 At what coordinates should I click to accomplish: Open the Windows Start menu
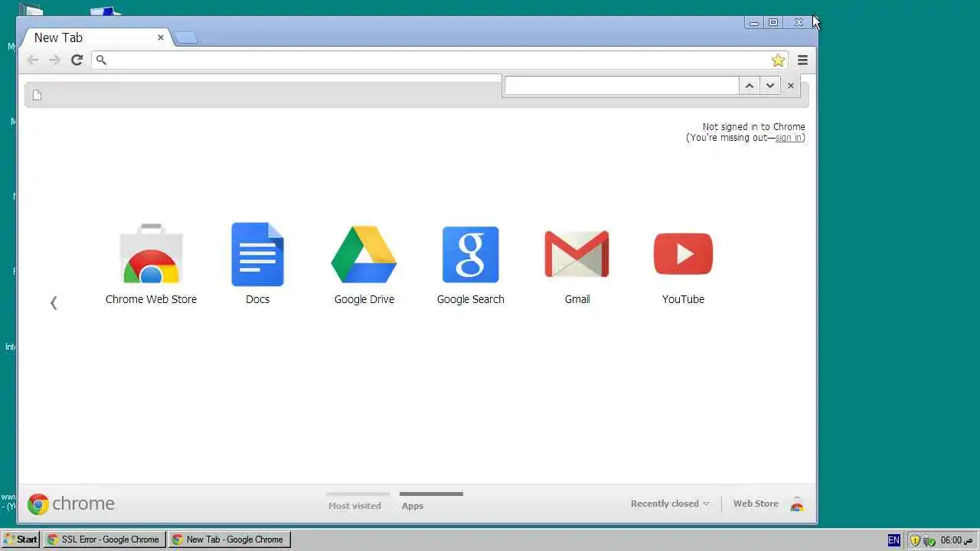(x=21, y=540)
